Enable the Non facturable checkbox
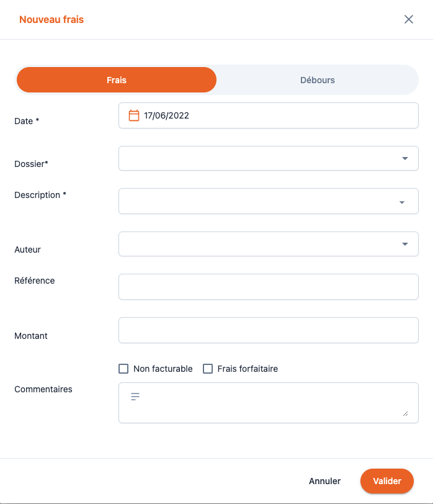 pyautogui.click(x=123, y=369)
